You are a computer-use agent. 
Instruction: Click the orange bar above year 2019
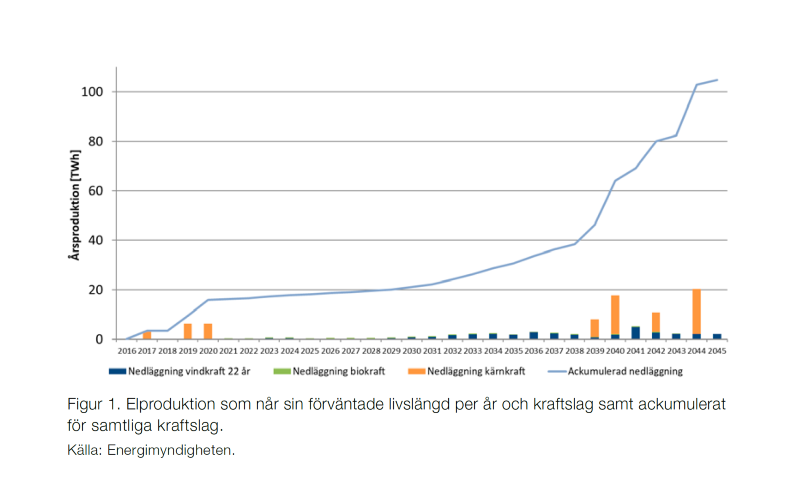(x=187, y=331)
